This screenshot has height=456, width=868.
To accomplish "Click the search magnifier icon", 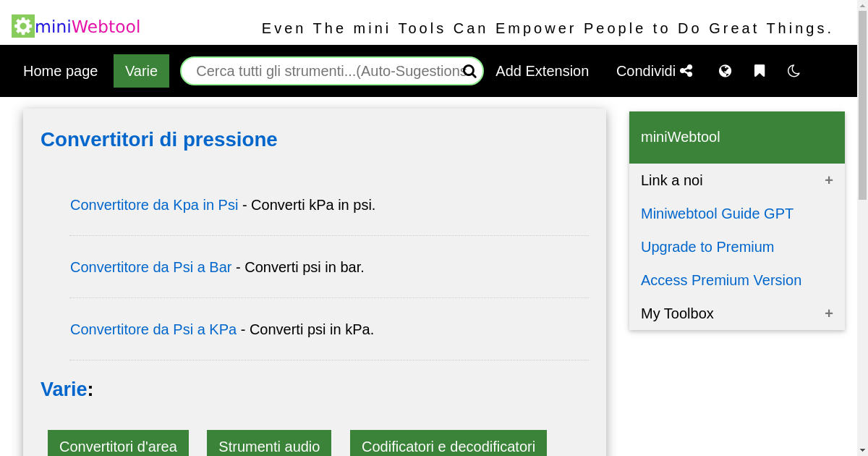I will (469, 71).
